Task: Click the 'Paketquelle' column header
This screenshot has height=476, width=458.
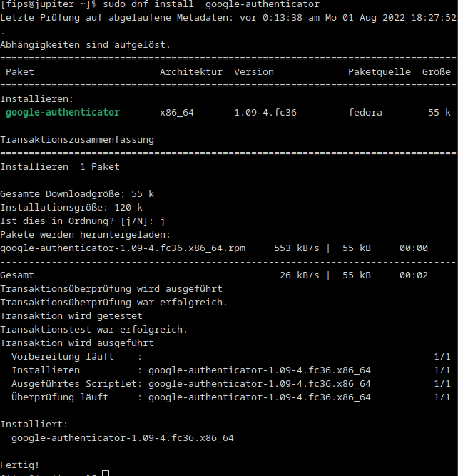Action: [379, 72]
